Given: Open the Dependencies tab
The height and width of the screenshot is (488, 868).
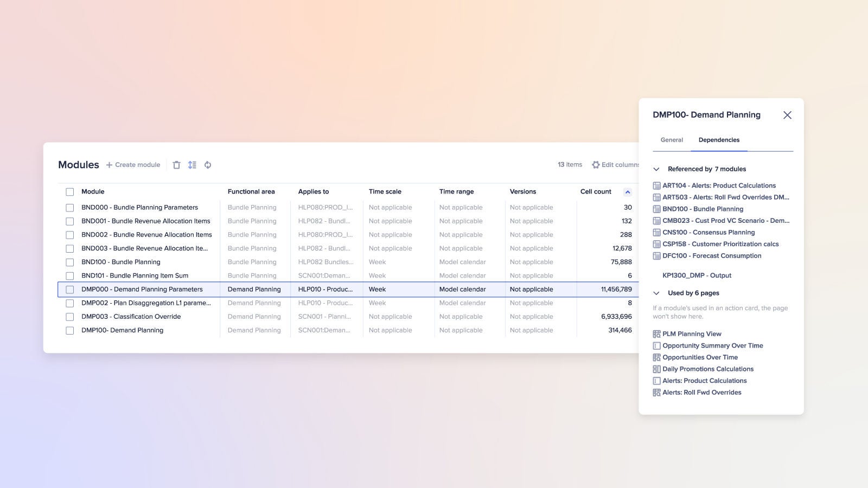Looking at the screenshot, I should click(719, 140).
